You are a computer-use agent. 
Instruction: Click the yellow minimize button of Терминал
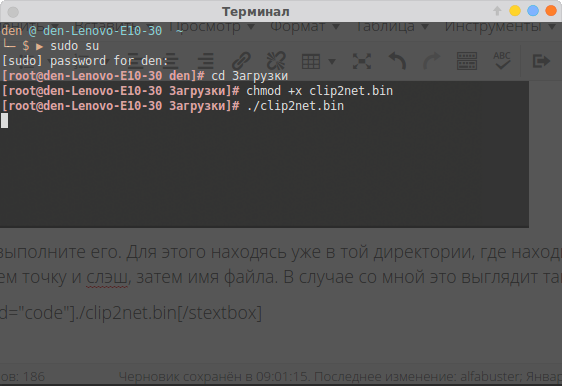pos(515,11)
